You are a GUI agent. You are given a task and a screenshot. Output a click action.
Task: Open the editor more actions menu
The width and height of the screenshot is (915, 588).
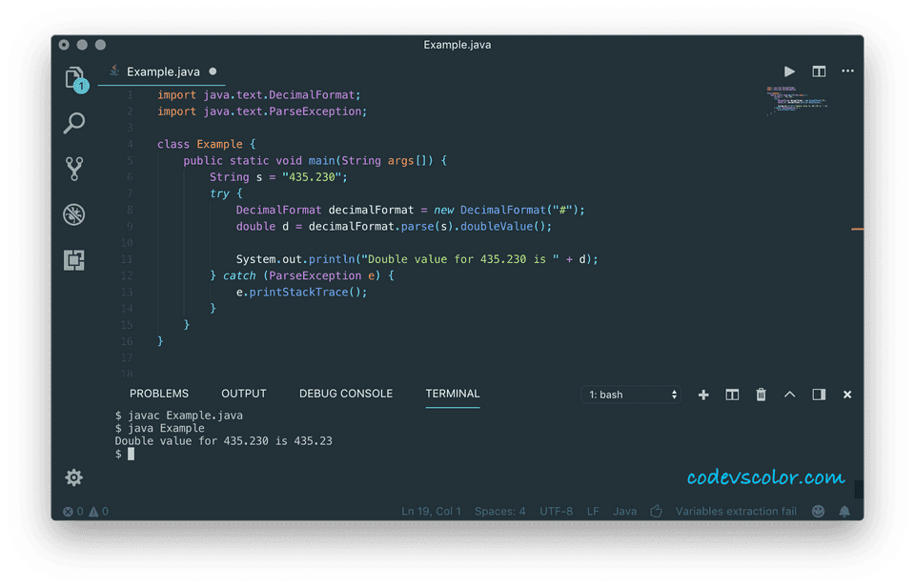click(847, 71)
